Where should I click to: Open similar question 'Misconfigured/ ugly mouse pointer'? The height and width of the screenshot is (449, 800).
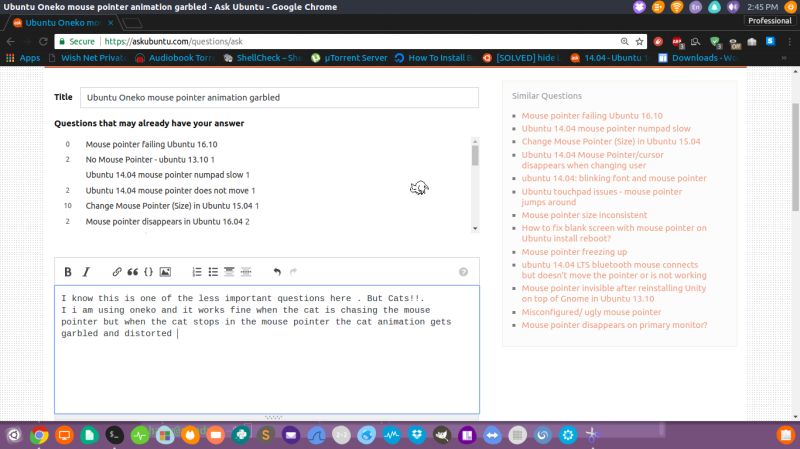591,312
